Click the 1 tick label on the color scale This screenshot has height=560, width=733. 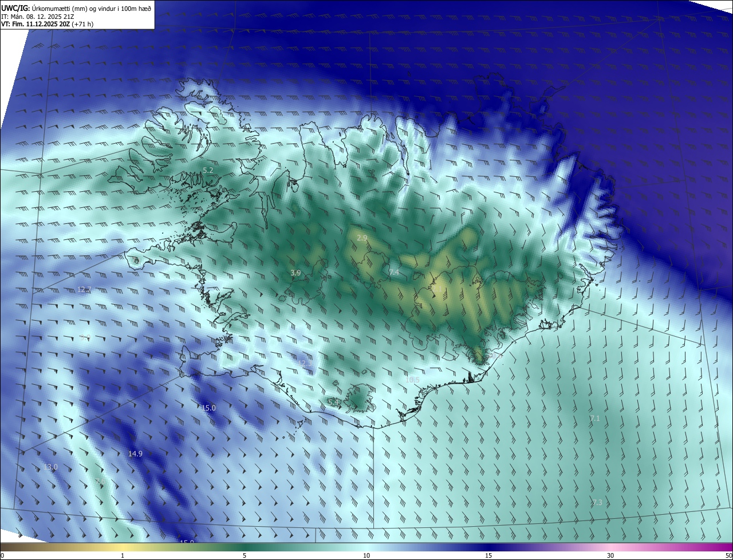(123, 556)
